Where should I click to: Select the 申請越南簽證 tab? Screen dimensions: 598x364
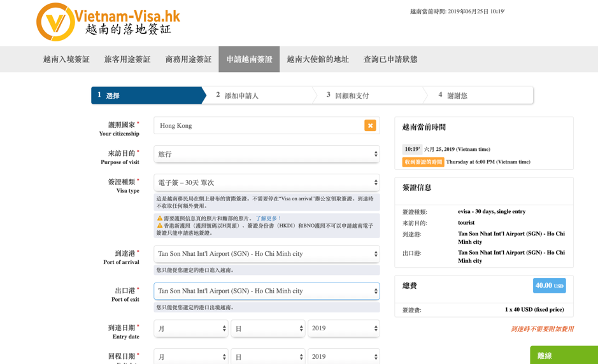249,59
